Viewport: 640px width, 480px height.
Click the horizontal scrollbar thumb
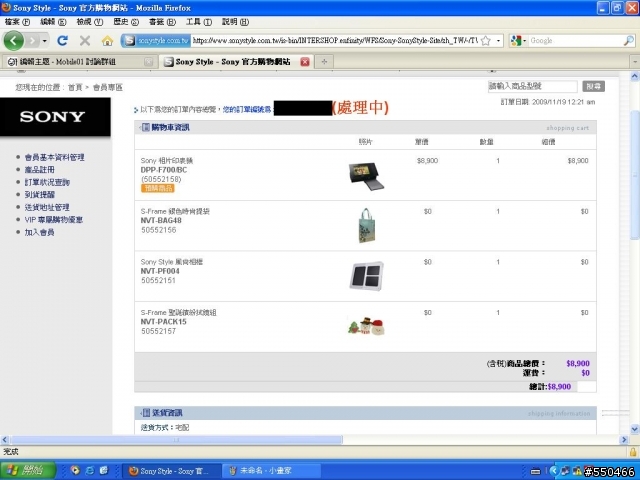(176, 440)
